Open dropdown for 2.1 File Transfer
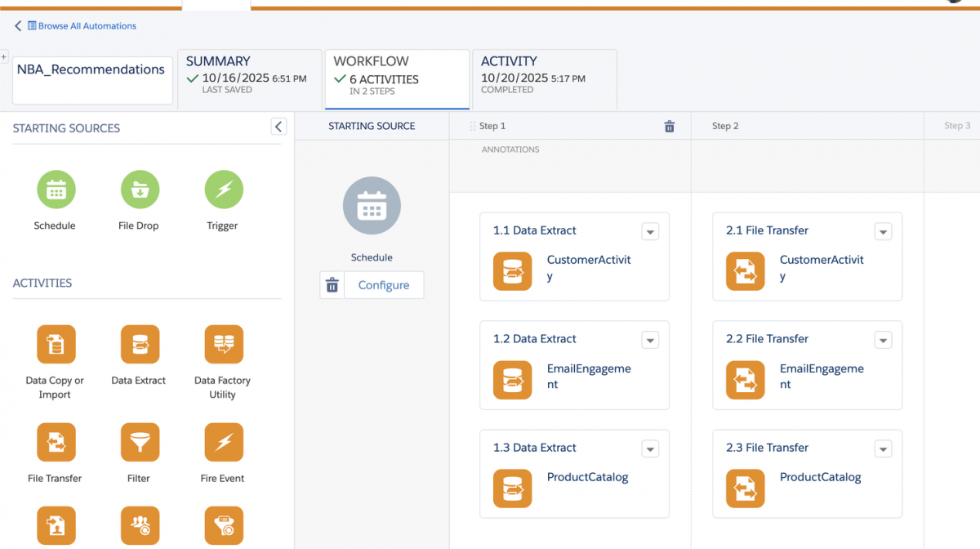The height and width of the screenshot is (549, 980). coord(883,232)
